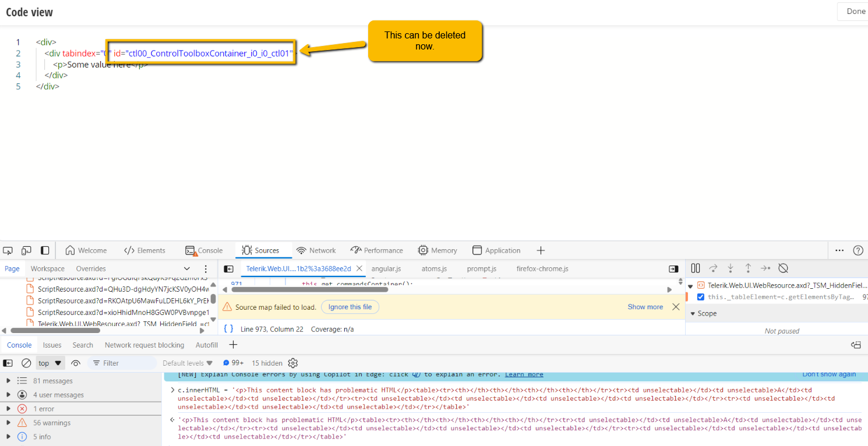Click the Step out debugger icon
This screenshot has height=446, width=868.
[x=748, y=268]
